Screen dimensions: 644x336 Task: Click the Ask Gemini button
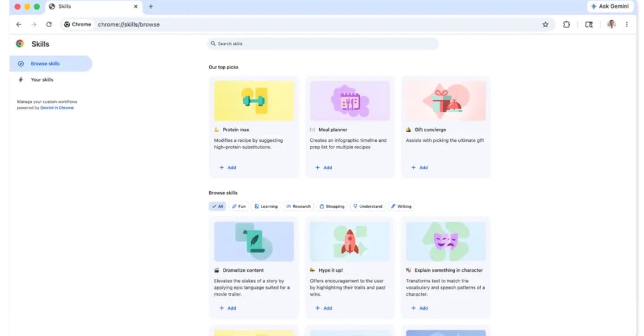610,6
